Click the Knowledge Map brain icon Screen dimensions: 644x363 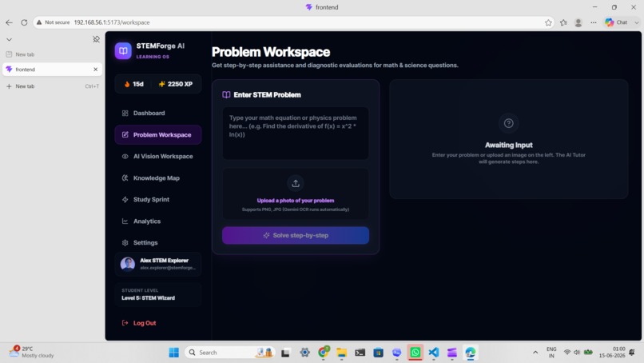125,178
